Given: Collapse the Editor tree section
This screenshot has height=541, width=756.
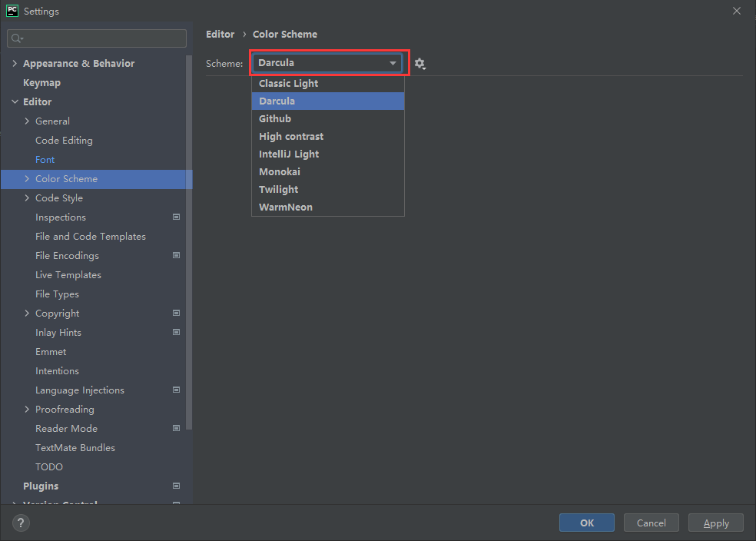Looking at the screenshot, I should (x=15, y=102).
